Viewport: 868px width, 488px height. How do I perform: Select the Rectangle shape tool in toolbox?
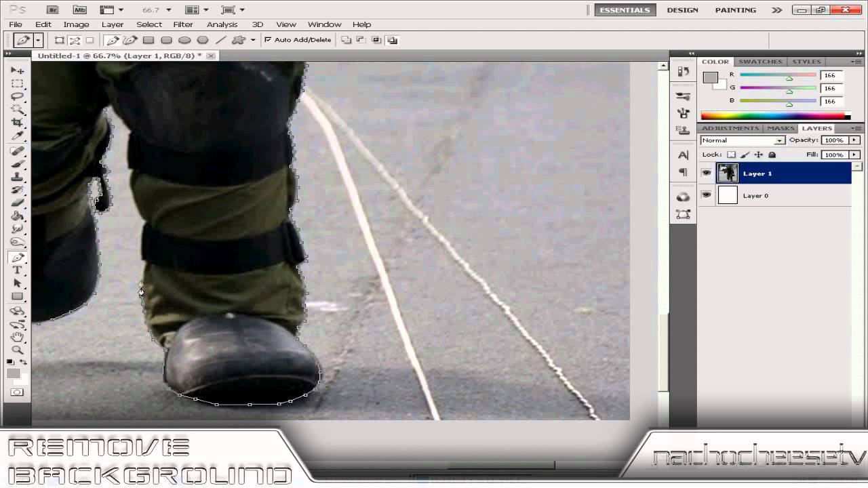pyautogui.click(x=18, y=296)
